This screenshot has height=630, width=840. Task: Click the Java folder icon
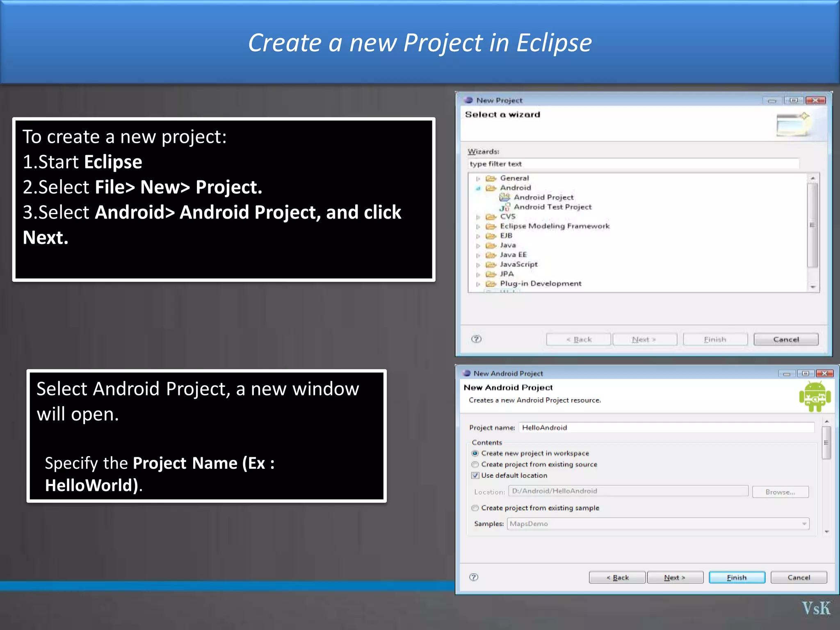[x=491, y=245]
